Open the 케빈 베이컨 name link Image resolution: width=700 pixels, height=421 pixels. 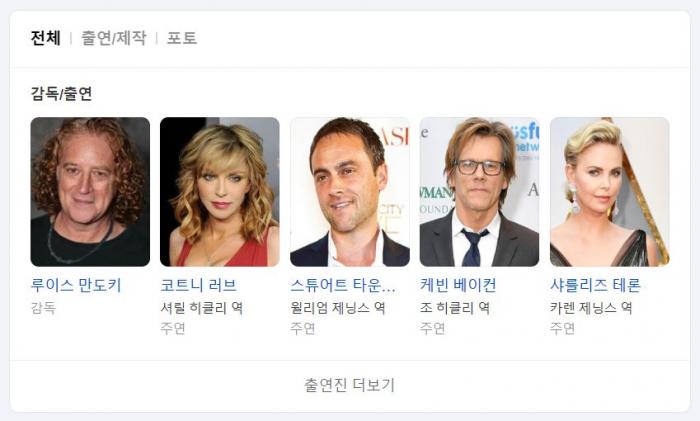click(458, 285)
